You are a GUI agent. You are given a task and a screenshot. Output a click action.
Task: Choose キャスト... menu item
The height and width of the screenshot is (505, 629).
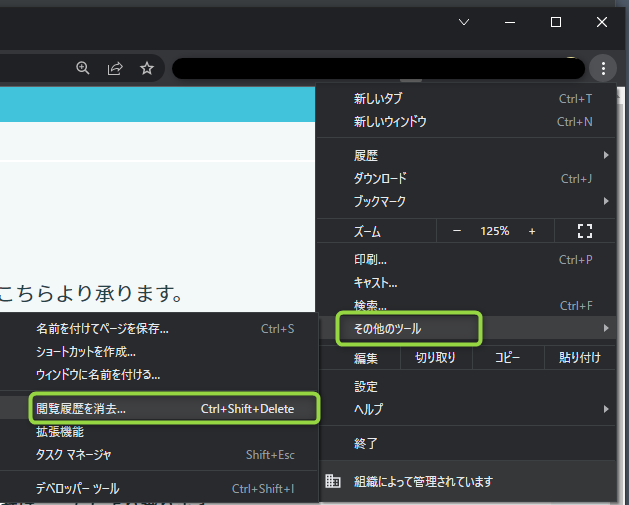pos(466,283)
